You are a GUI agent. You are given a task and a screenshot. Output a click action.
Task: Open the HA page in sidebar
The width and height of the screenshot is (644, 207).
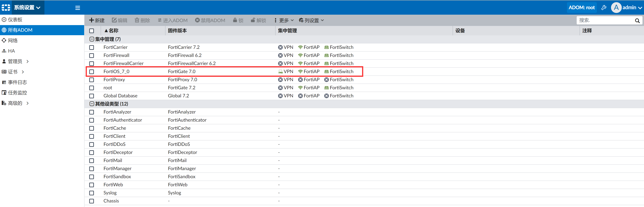pos(11,51)
